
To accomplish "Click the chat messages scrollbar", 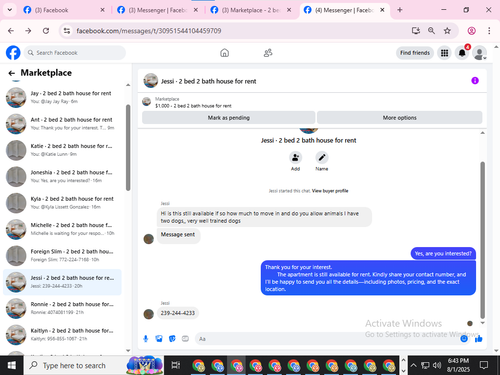I will (482, 240).
